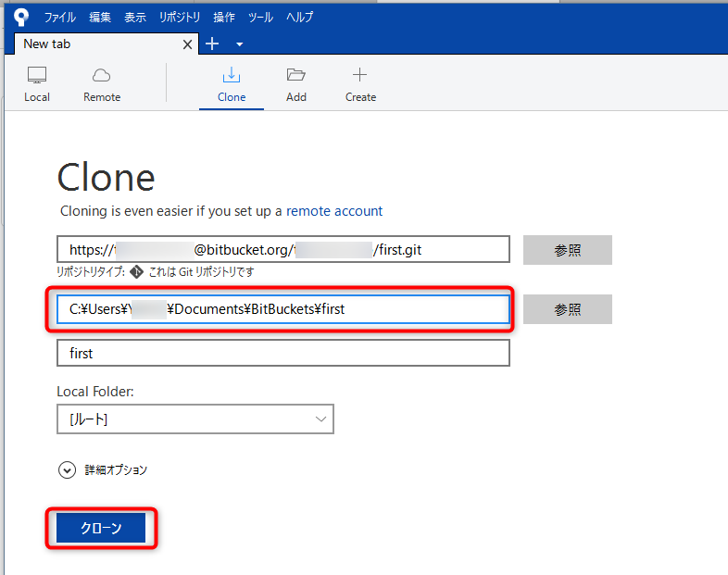Open the ツール menu
Image resolution: width=728 pixels, height=575 pixels.
[260, 18]
